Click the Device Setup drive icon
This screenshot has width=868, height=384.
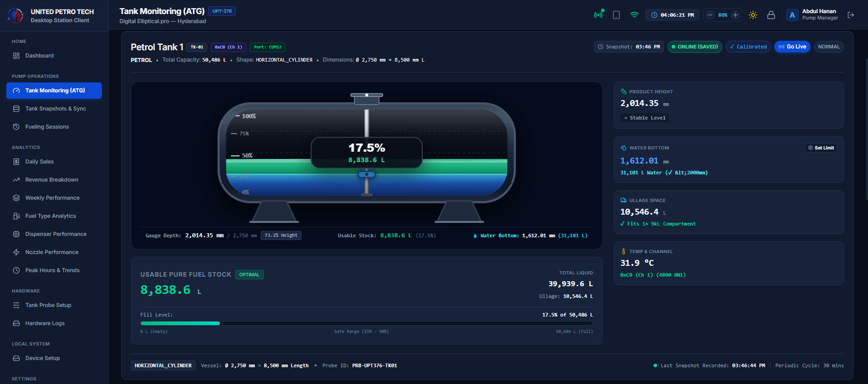pyautogui.click(x=16, y=358)
